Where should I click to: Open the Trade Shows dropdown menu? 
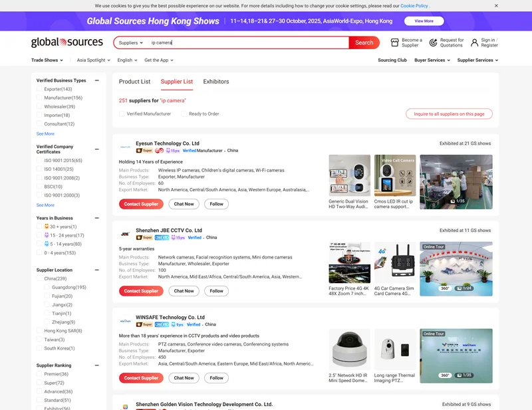pyautogui.click(x=47, y=60)
